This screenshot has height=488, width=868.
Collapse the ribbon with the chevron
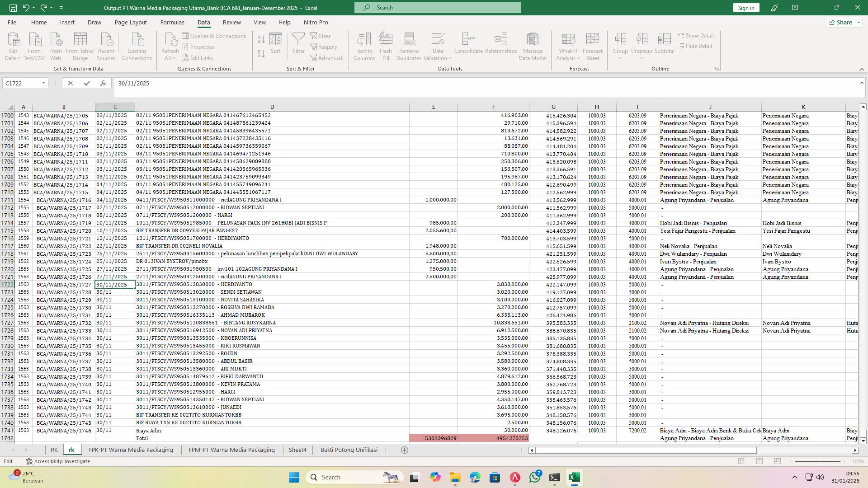[862, 69]
